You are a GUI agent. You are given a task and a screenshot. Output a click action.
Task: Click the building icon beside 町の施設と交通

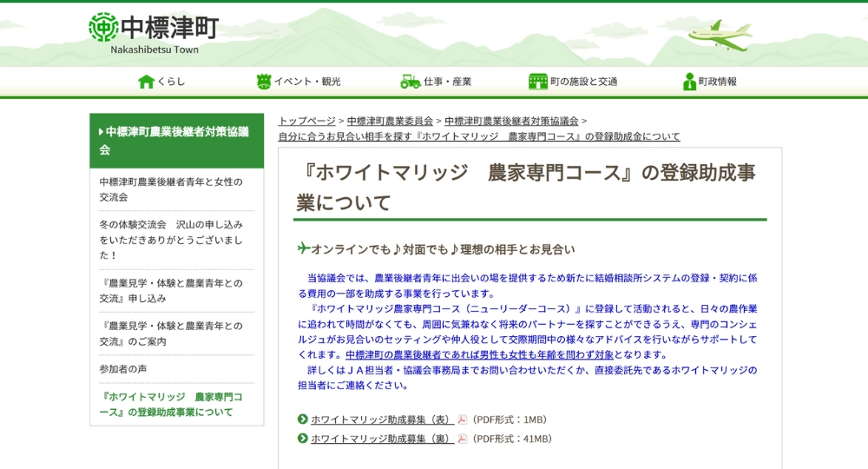point(537,82)
